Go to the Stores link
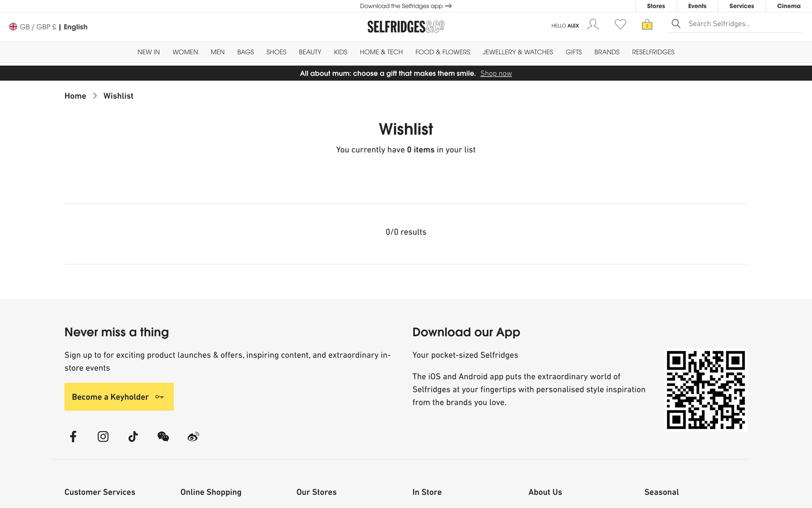Screen dimensions: 812x508 656,6
